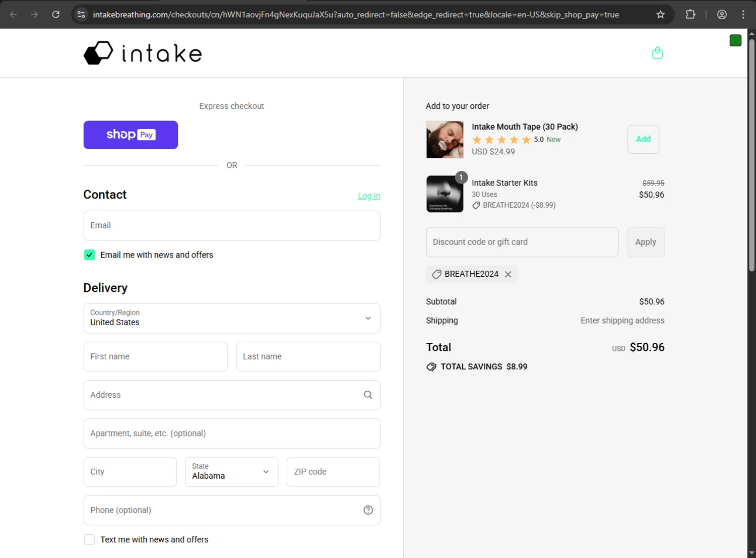Enable Text me with news and offers
The width and height of the screenshot is (756, 558).
click(x=89, y=539)
